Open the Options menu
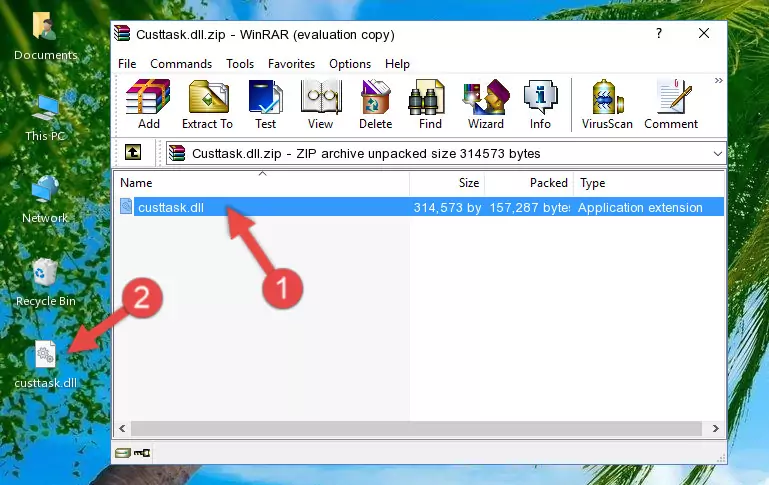 pos(350,64)
